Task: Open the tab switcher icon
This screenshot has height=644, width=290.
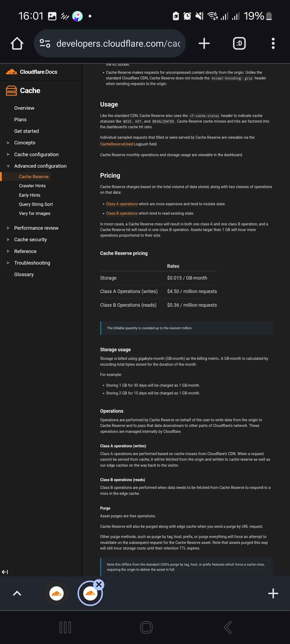Action: click(239, 43)
